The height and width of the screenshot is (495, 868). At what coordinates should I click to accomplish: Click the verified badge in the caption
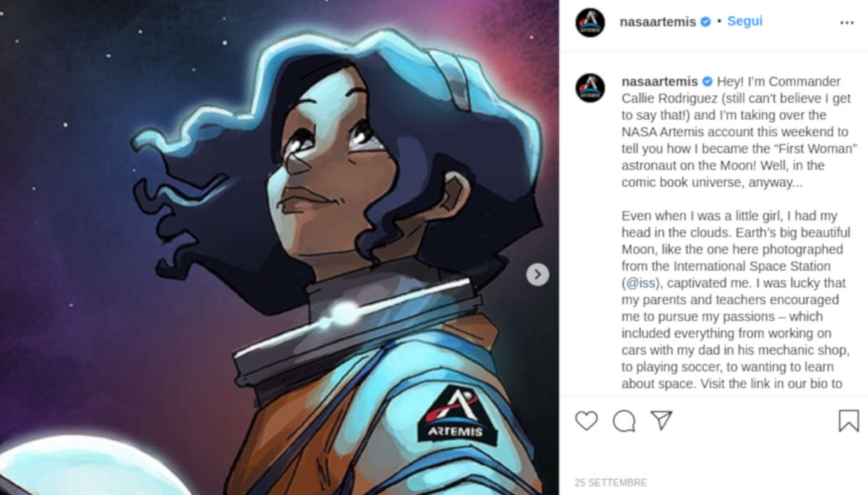click(x=708, y=81)
